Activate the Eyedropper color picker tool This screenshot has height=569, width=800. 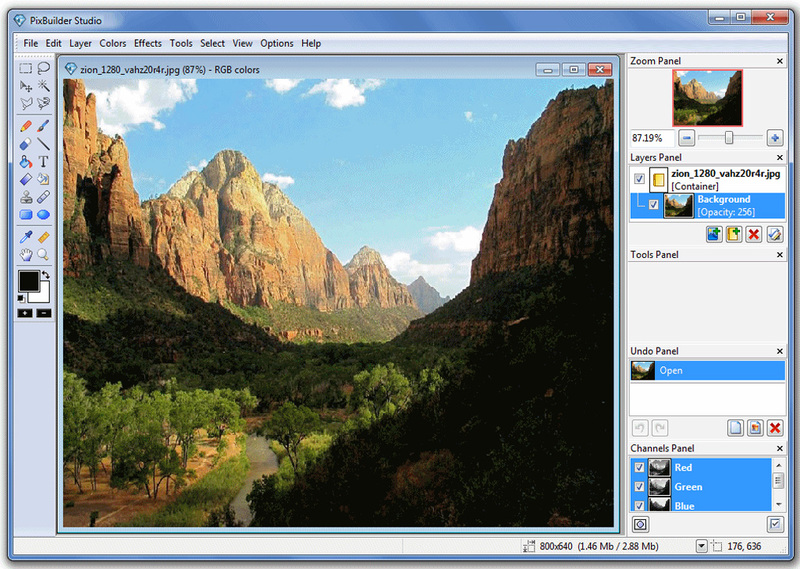coord(26,237)
